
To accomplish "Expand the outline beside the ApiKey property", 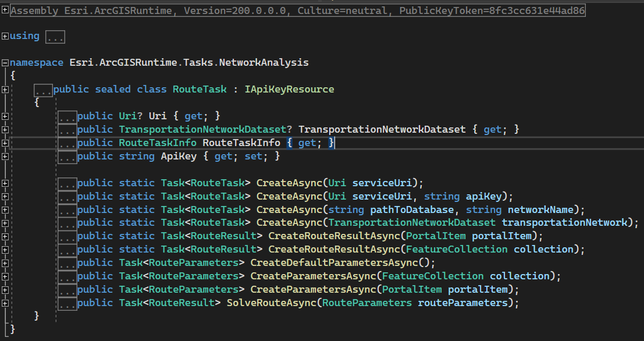I will [5, 157].
